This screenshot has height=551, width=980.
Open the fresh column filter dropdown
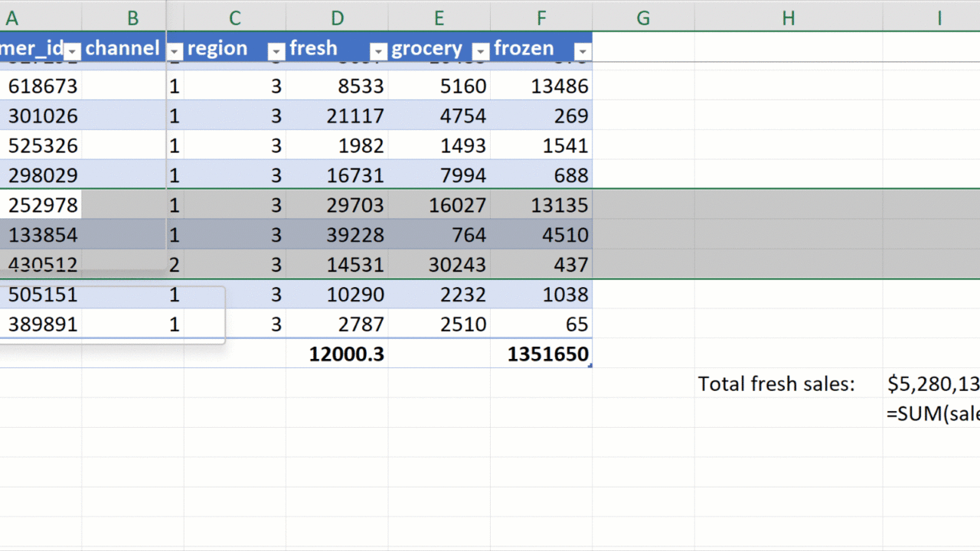(x=378, y=51)
